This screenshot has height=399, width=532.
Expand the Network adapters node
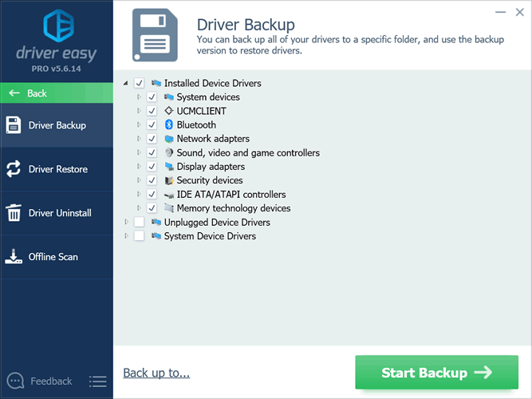(x=139, y=139)
